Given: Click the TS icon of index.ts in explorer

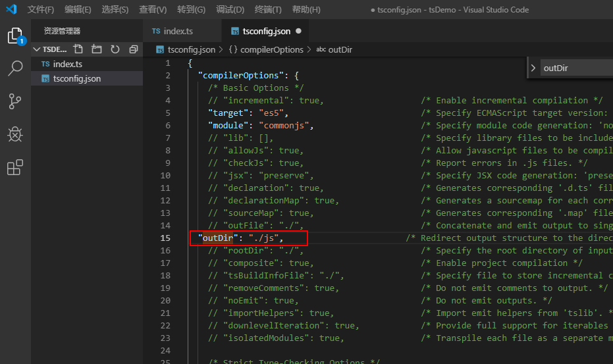Looking at the screenshot, I should (x=45, y=64).
